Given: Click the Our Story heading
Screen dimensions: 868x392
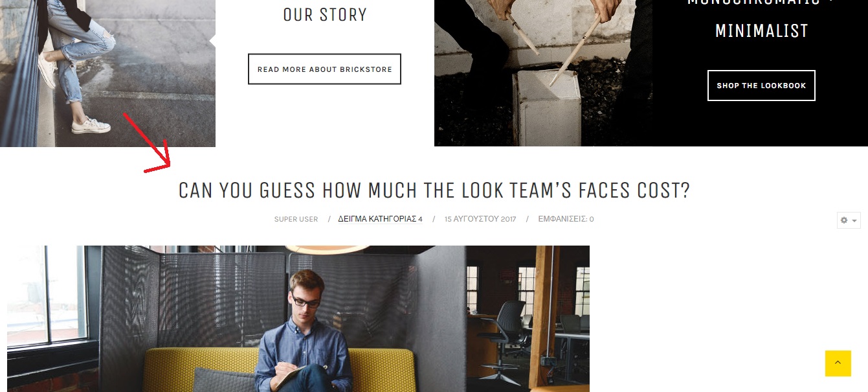Looking at the screenshot, I should [x=325, y=14].
